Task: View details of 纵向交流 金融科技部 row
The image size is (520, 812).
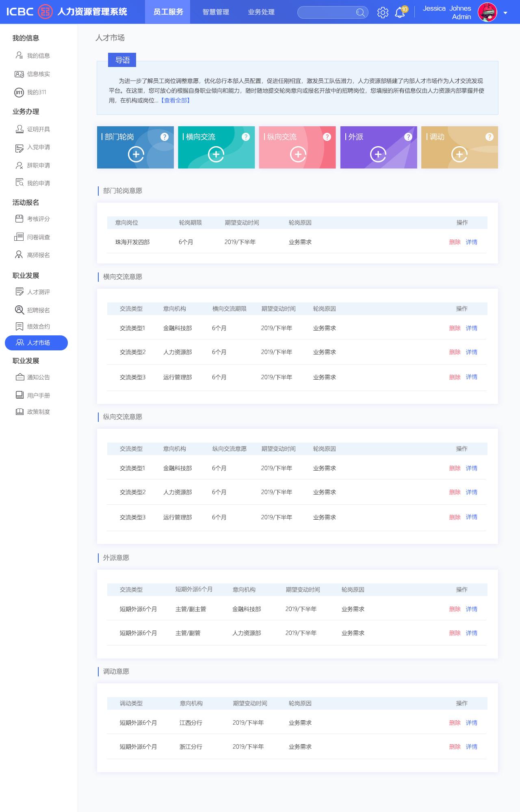Action: (x=472, y=468)
